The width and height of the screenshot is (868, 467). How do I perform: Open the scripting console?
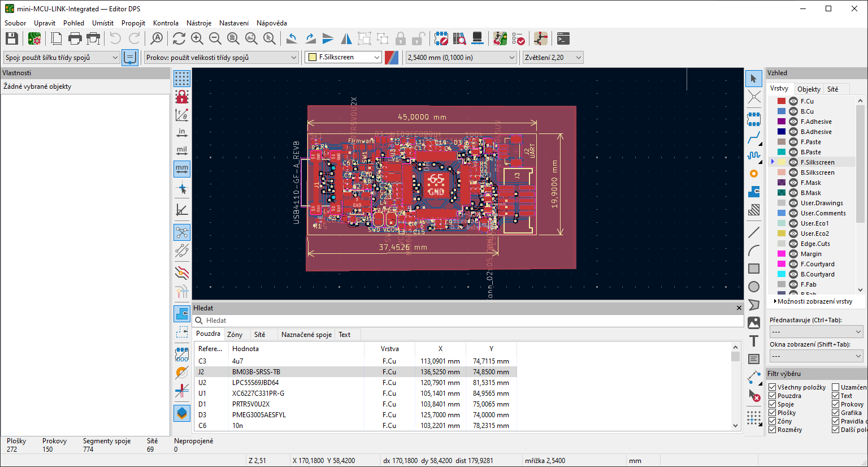coord(563,38)
